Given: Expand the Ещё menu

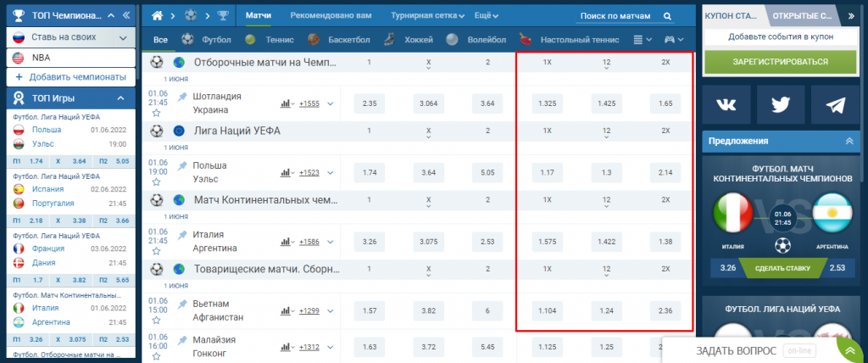Looking at the screenshot, I should click(486, 16).
